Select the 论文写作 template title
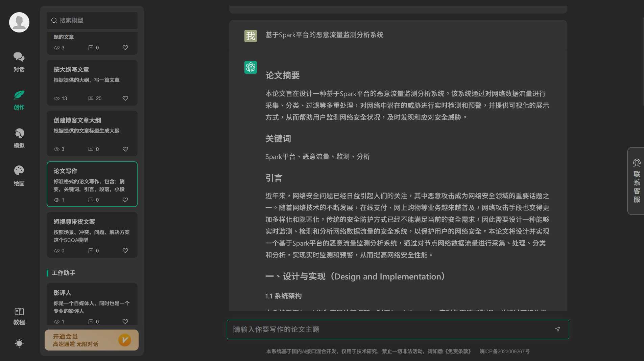 (65, 171)
